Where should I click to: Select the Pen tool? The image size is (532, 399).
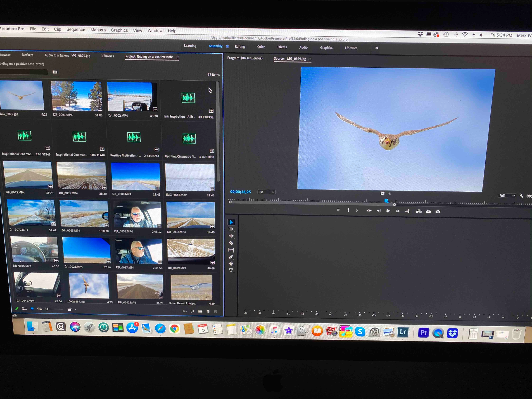pyautogui.click(x=231, y=257)
